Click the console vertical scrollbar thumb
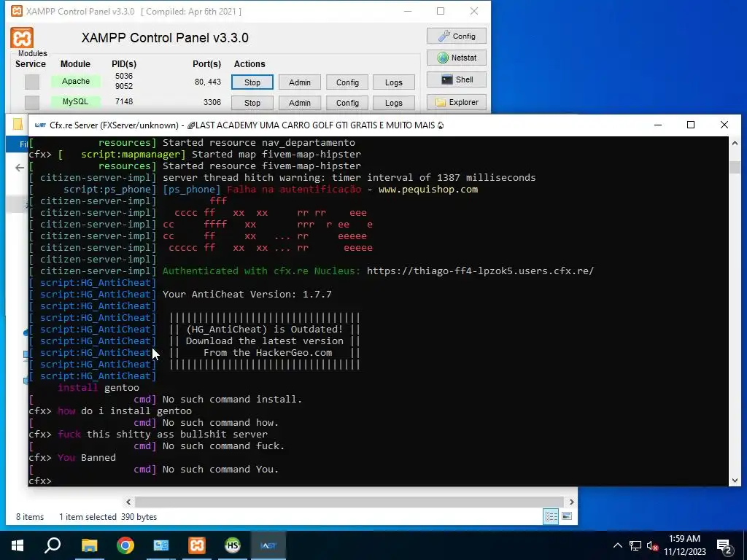Image resolution: width=747 pixels, height=560 pixels. pos(735,167)
